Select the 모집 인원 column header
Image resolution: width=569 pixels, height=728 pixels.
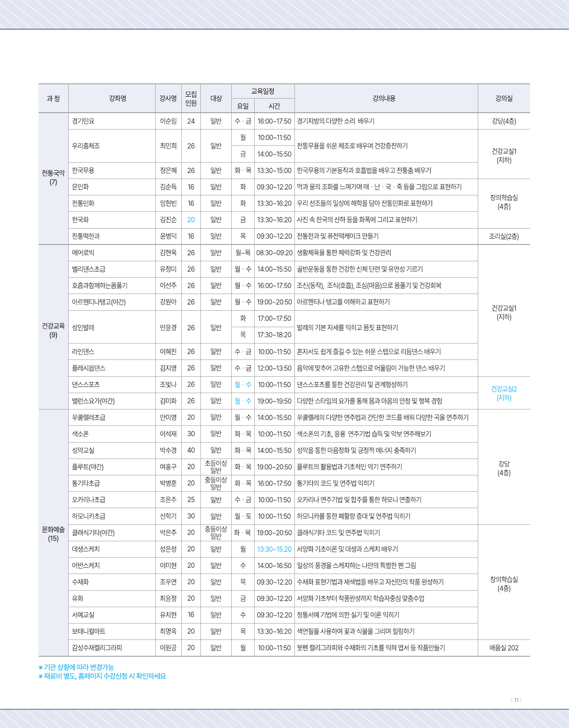[x=191, y=98]
